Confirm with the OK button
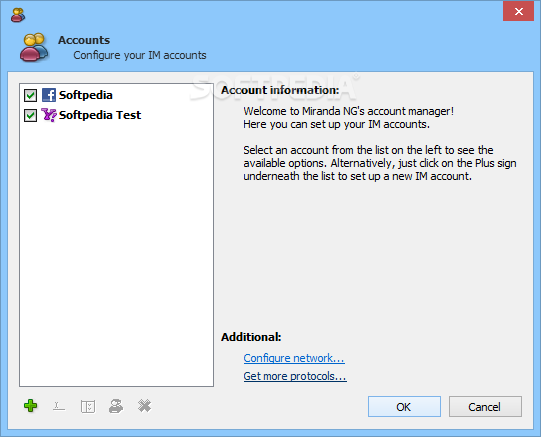Viewport: 541px width, 437px height. [404, 407]
